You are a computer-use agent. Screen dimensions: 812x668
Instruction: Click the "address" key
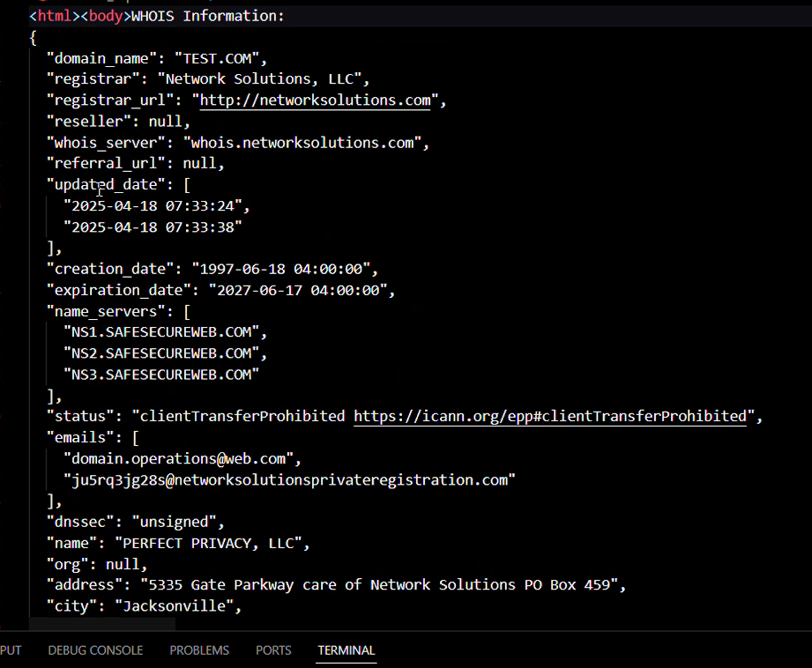point(85,584)
